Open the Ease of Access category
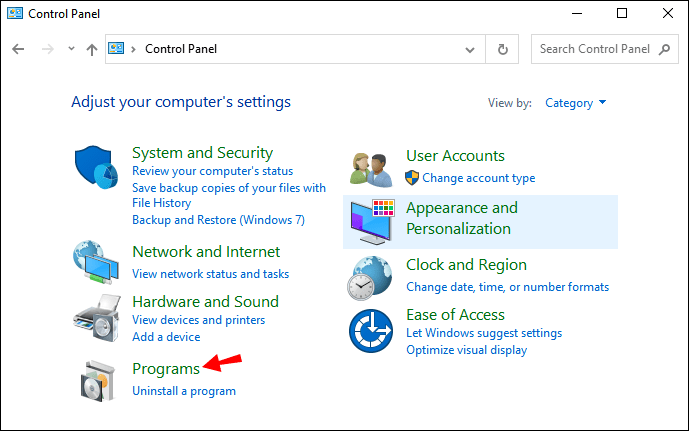Screen dimensions: 689x431 pos(455,315)
